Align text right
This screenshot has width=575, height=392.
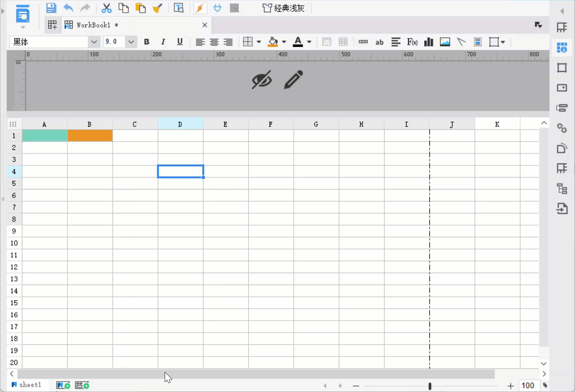[x=228, y=42]
